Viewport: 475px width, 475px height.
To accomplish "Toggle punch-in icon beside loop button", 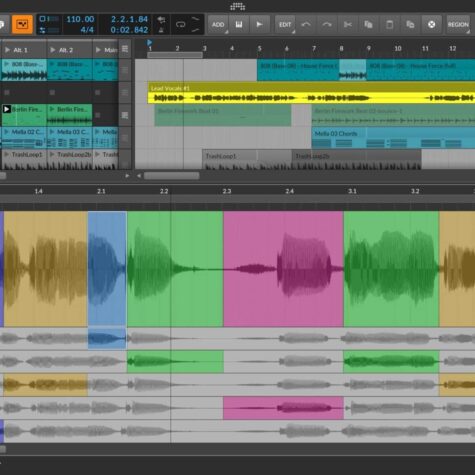I will (x=196, y=19).
